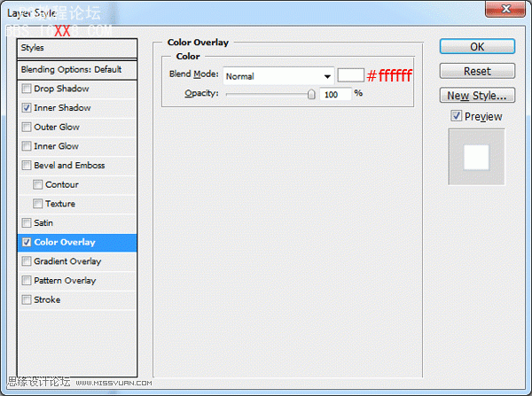The height and width of the screenshot is (396, 532).
Task: Enable the Satin checkbox
Action: pos(26,222)
